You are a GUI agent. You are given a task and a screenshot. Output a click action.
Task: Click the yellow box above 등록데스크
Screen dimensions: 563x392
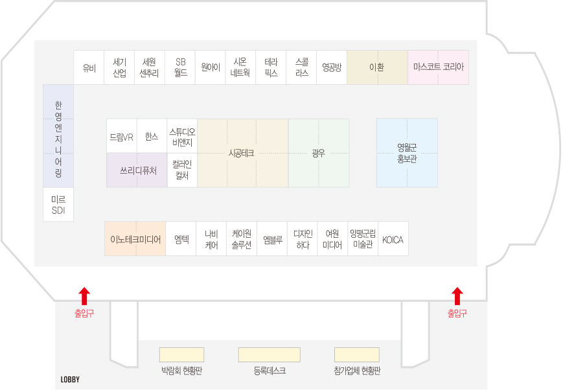coord(269,354)
